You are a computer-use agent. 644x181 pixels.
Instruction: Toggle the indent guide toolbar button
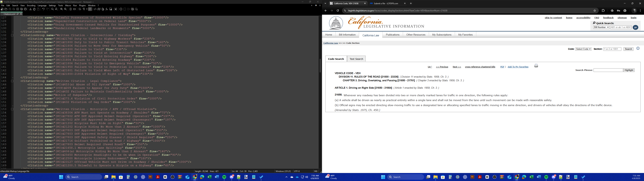[90, 9]
